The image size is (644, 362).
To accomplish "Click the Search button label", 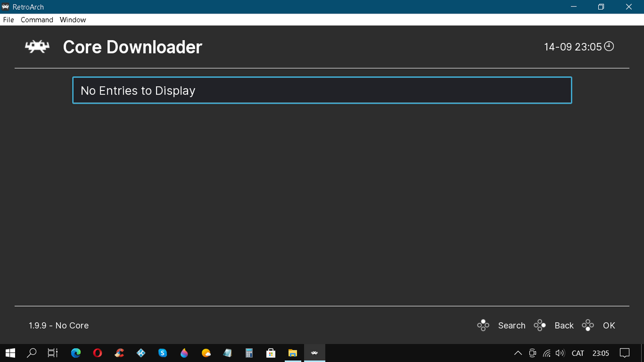I will 512,325.
